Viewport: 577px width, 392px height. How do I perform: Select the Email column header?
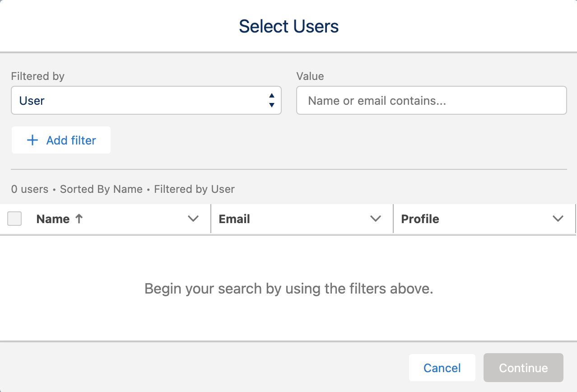[234, 219]
